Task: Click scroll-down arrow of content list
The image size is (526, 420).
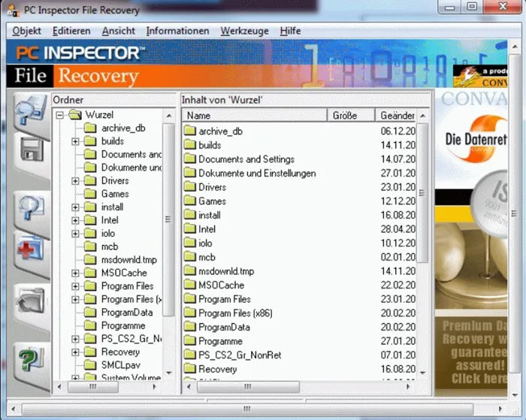Action: 422,373
